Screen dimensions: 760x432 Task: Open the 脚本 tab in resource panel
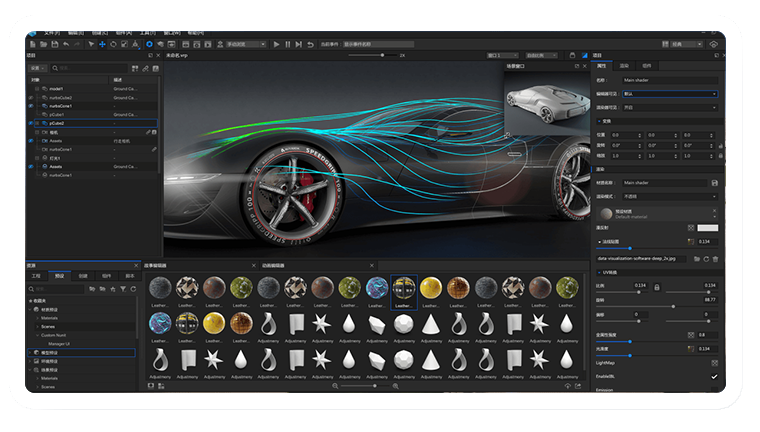tap(129, 276)
